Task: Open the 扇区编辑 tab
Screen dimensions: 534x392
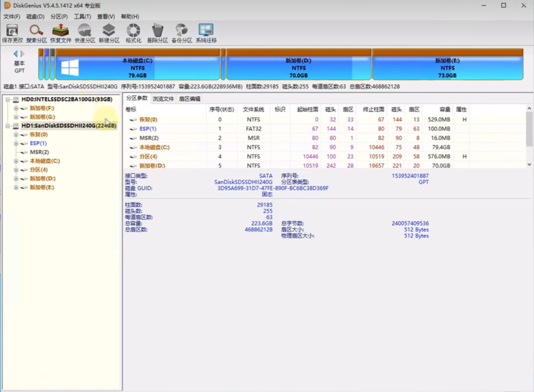Action: (189, 99)
